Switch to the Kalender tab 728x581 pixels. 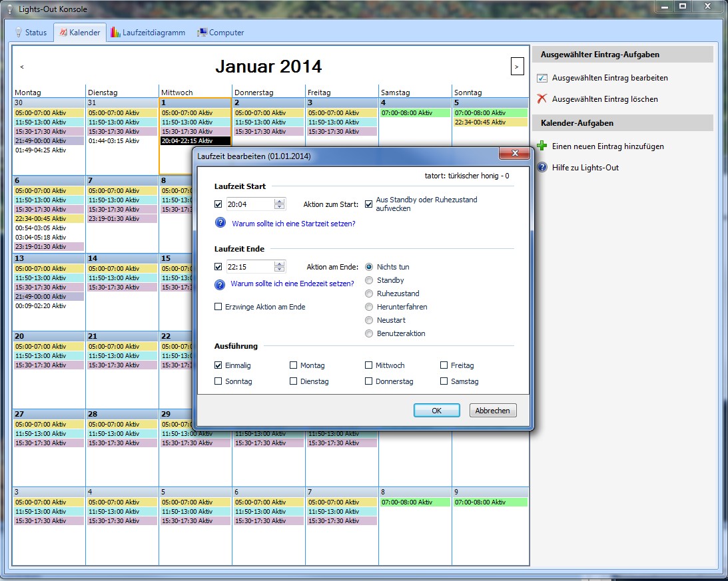(79, 31)
